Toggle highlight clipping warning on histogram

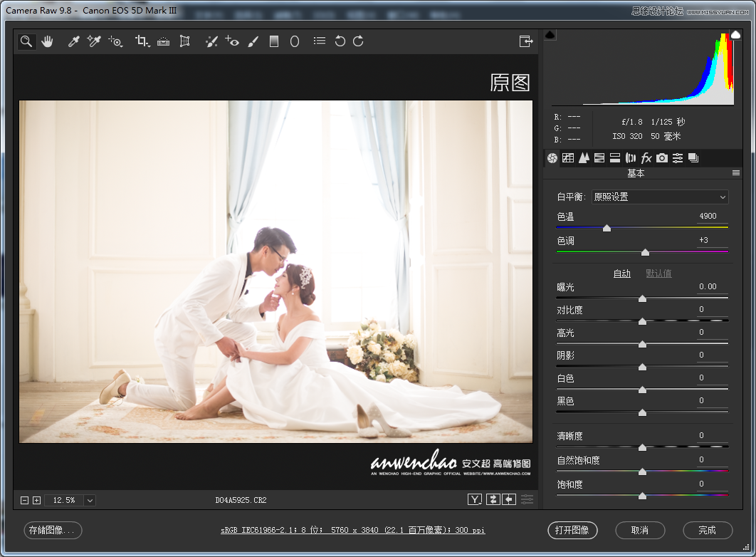[735, 34]
